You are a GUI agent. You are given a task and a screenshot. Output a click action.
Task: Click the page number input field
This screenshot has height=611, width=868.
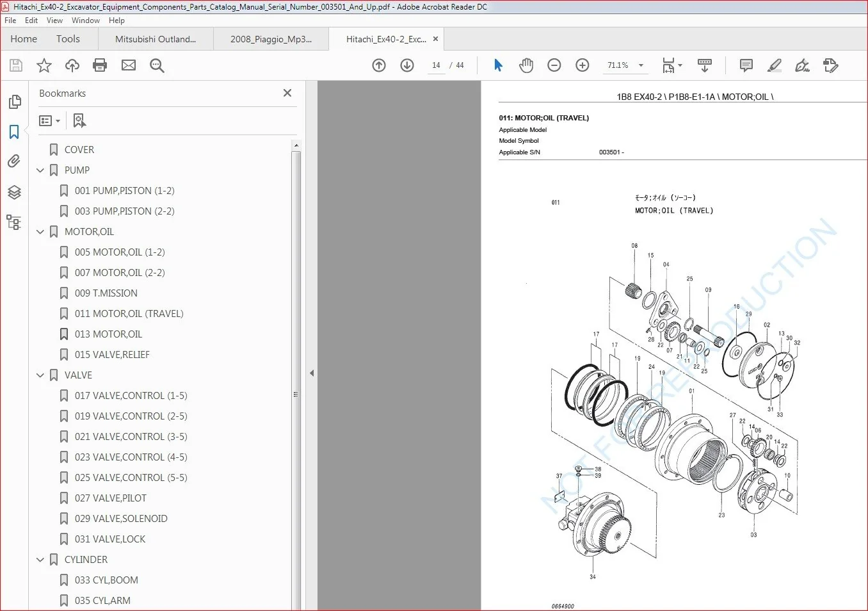click(x=436, y=65)
